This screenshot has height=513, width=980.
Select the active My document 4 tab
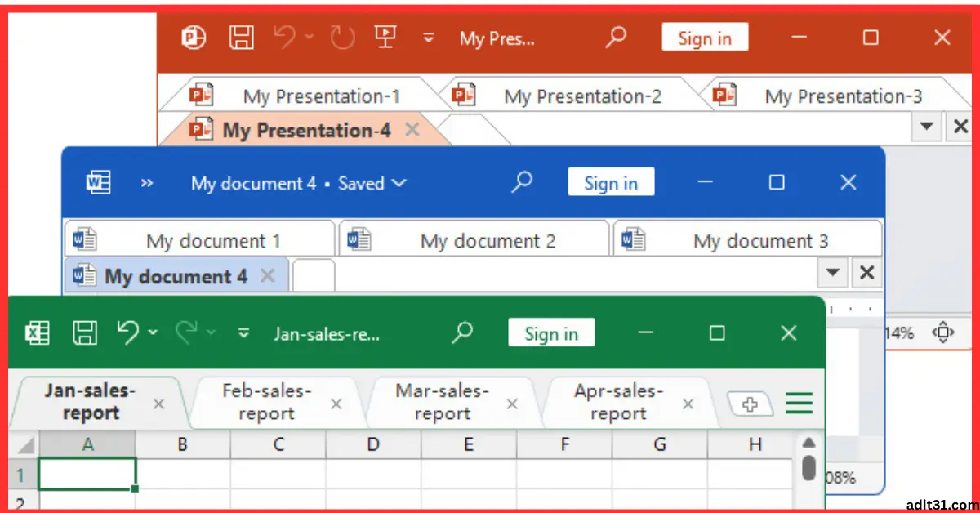coord(176,276)
